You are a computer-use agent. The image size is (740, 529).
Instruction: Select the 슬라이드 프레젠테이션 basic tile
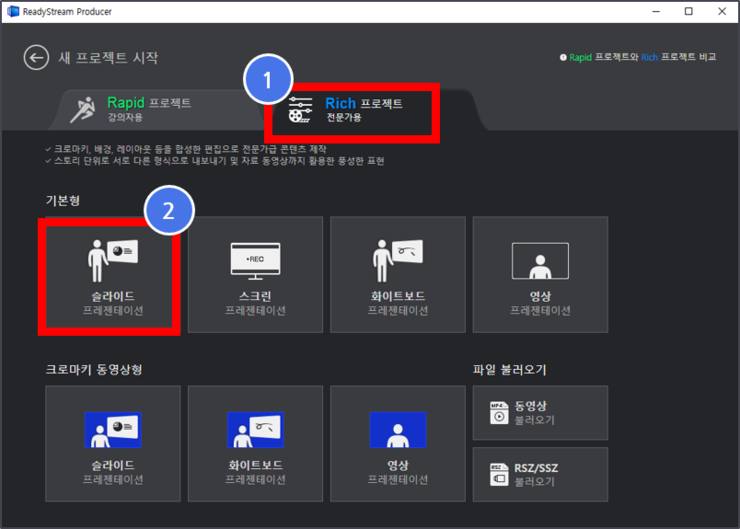pyautogui.click(x=113, y=275)
